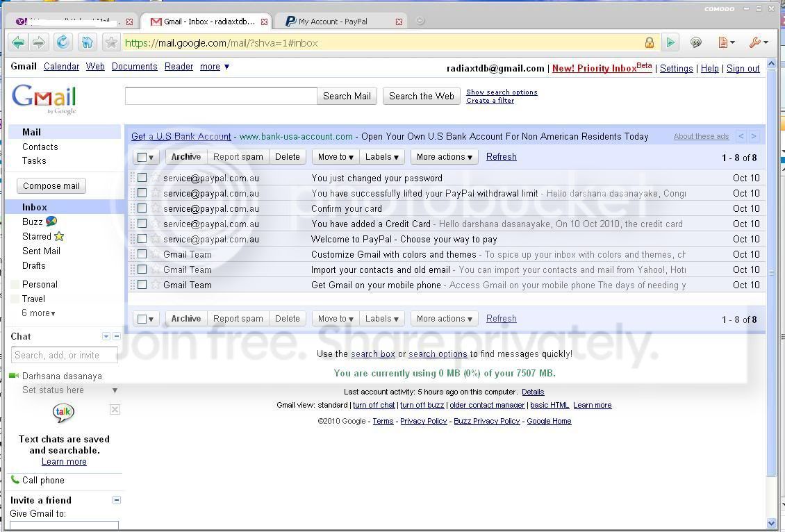The width and height of the screenshot is (785, 532).
Task: Dismiss the talk promo with X
Action: pos(115,409)
